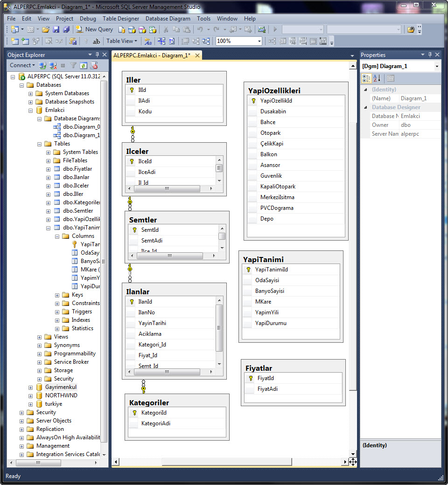Viewport: 448px width, 485px height.
Task: Click diagram canvas horizontal scrollbar thumb
Action: click(x=227, y=462)
